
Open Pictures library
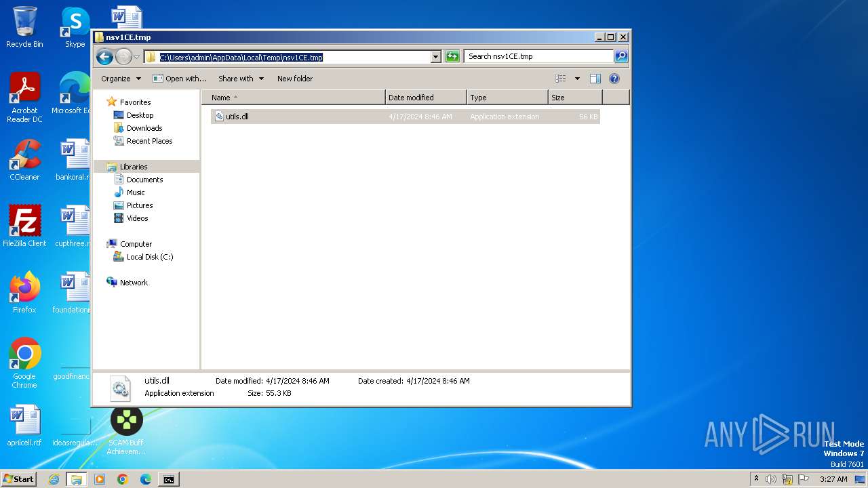coord(140,205)
